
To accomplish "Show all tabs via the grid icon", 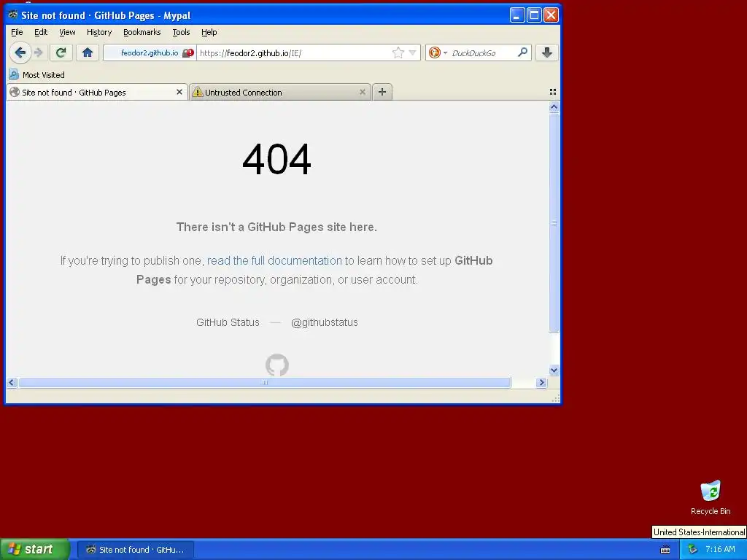I will click(x=553, y=92).
